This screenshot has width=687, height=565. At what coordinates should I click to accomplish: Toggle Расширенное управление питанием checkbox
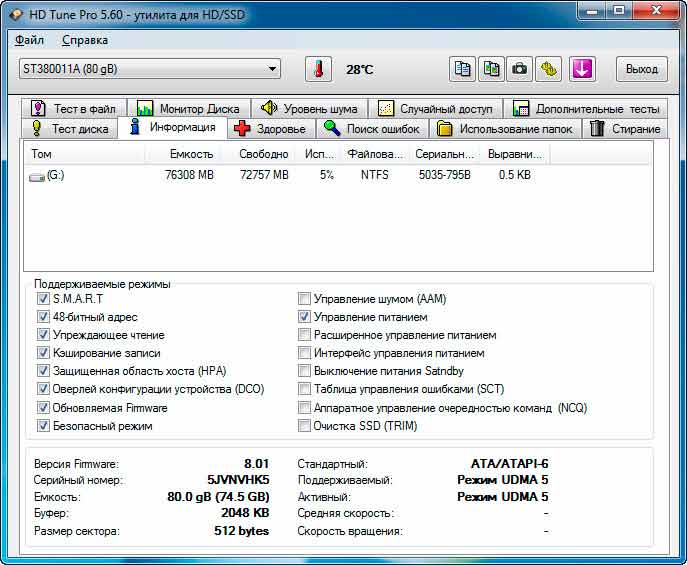(304, 335)
